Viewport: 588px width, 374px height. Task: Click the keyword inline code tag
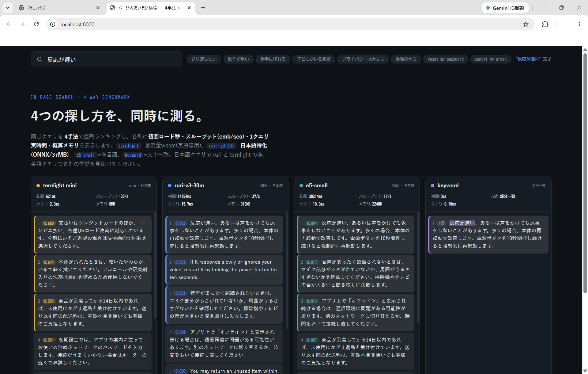(133, 155)
